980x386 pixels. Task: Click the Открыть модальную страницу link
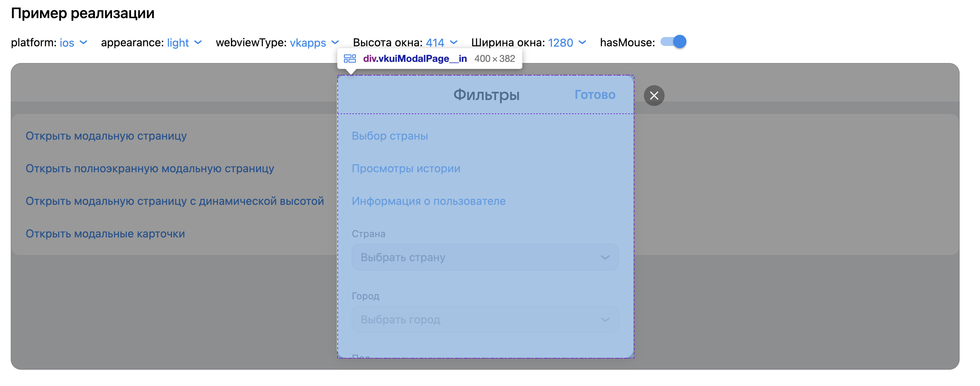point(106,136)
